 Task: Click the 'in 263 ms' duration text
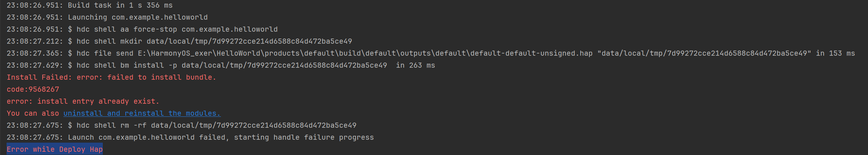point(416,65)
